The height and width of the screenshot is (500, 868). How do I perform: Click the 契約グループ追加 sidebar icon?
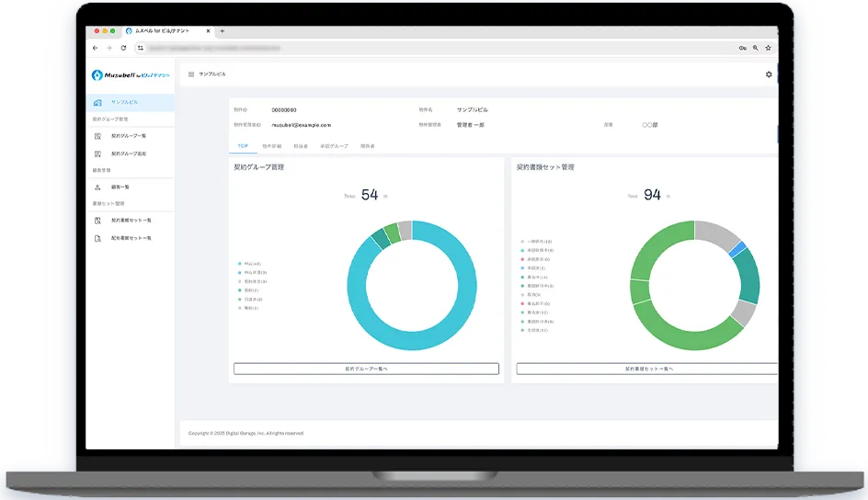tap(97, 153)
